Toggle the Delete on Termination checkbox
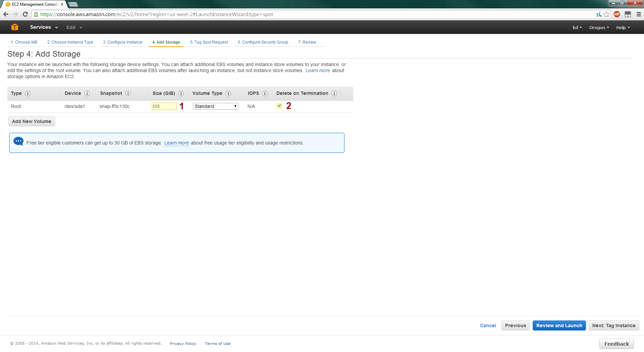 (279, 106)
